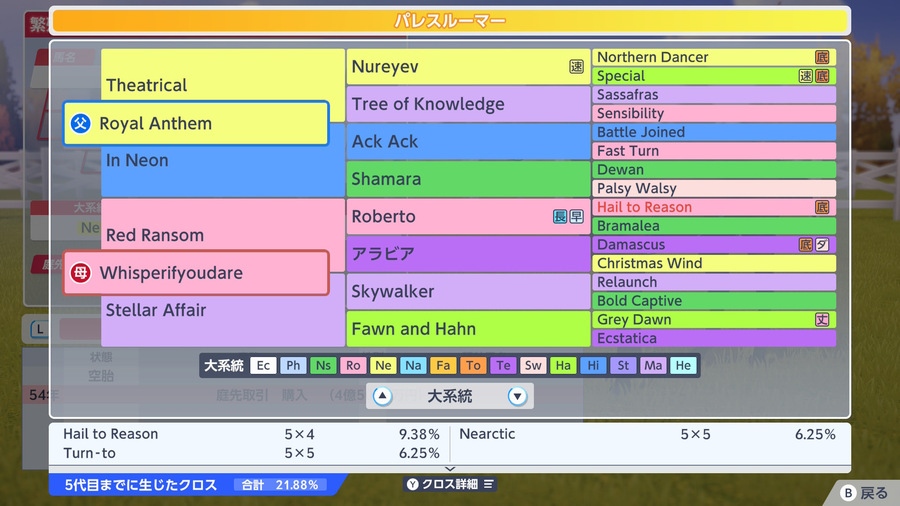Viewport: 900px width, 506px height.
Task: Click the 底 badge on Special
Action: [822, 76]
